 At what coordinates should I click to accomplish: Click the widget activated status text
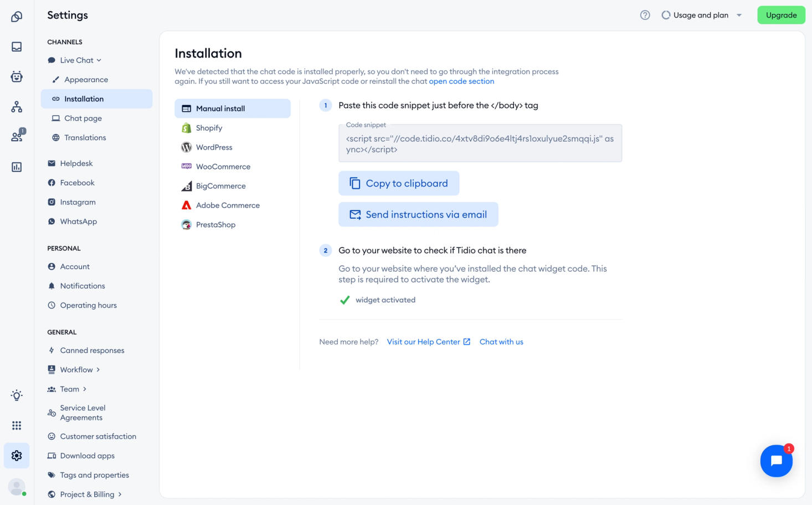coord(386,300)
